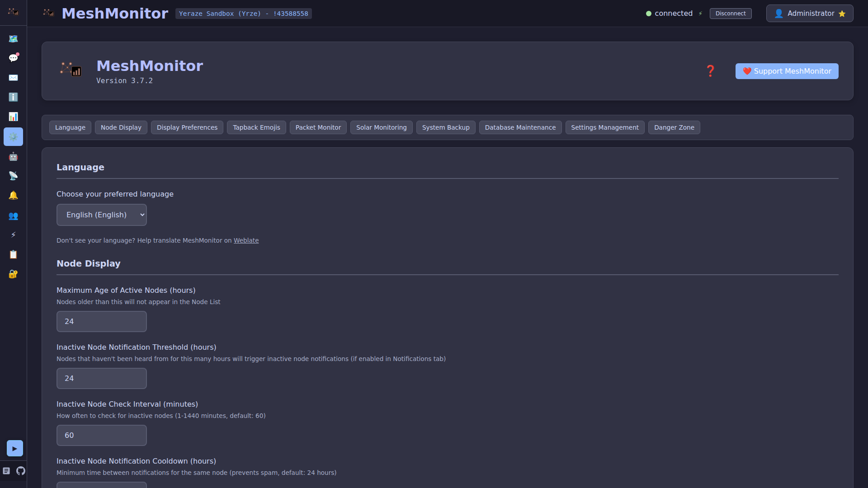Open notifications bell icon in sidebar

point(13,195)
